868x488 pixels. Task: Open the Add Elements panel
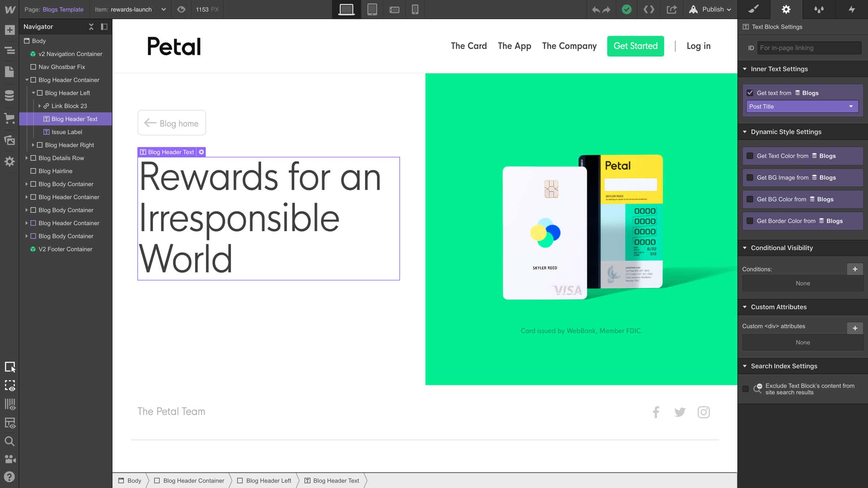coord(9,30)
